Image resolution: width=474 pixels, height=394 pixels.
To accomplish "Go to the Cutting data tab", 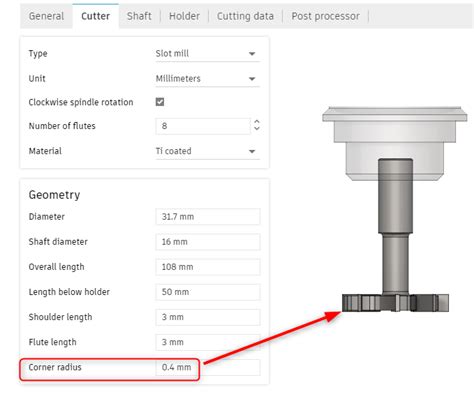I will pyautogui.click(x=245, y=16).
